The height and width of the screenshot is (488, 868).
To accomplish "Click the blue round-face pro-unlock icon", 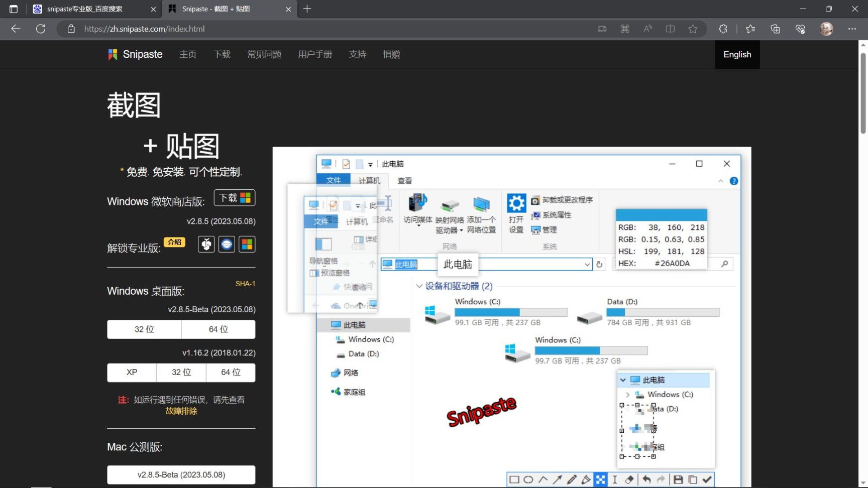I will tap(227, 245).
